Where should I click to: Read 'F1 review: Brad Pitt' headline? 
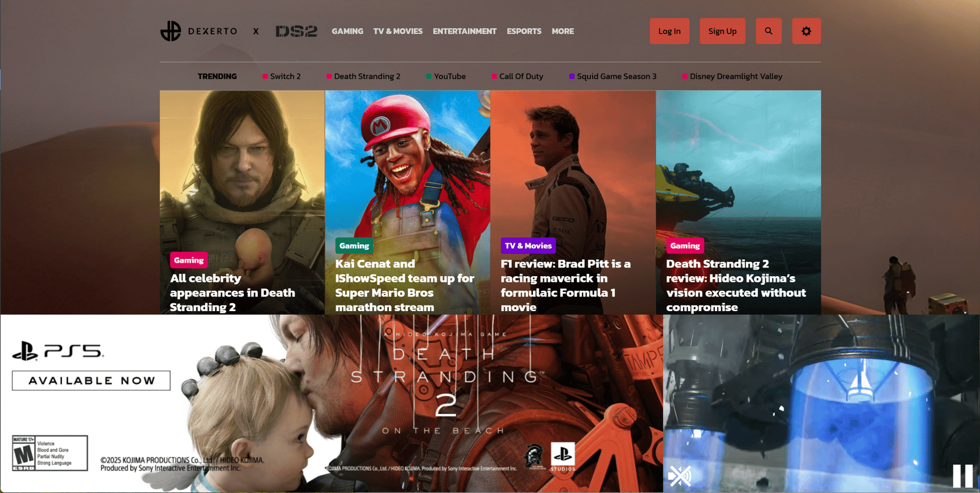566,285
